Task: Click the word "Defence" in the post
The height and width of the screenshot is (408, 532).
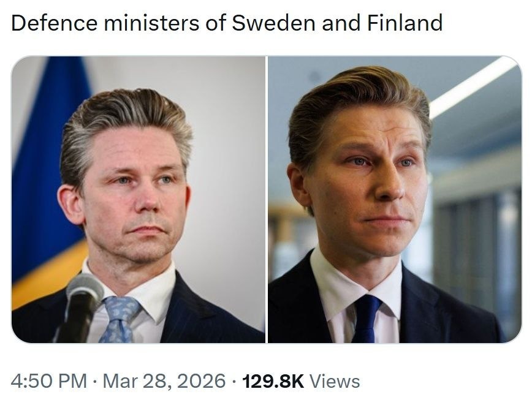Action: pyautogui.click(x=54, y=23)
